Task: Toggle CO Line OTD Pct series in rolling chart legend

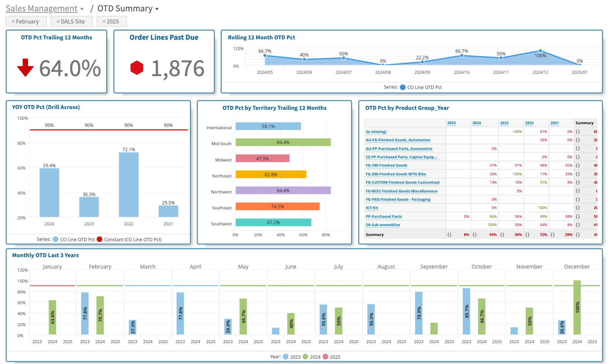Action: tap(420, 87)
